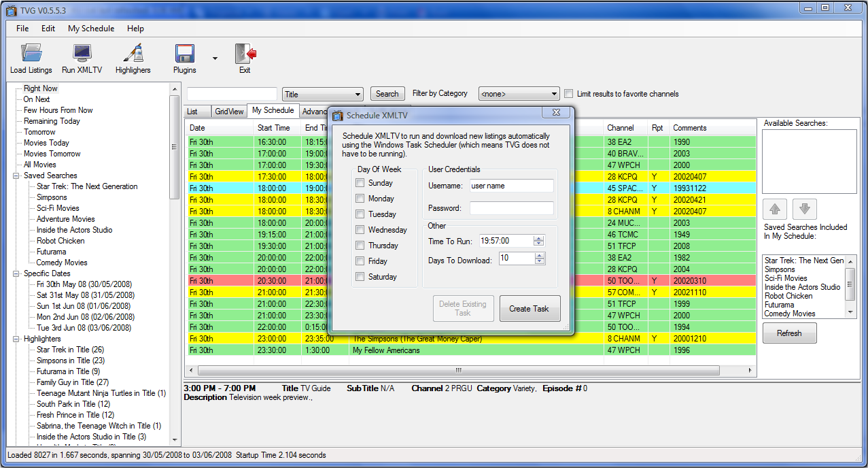This screenshot has height=468, width=868.
Task: Tick the Saturday checkbox
Action: click(360, 277)
